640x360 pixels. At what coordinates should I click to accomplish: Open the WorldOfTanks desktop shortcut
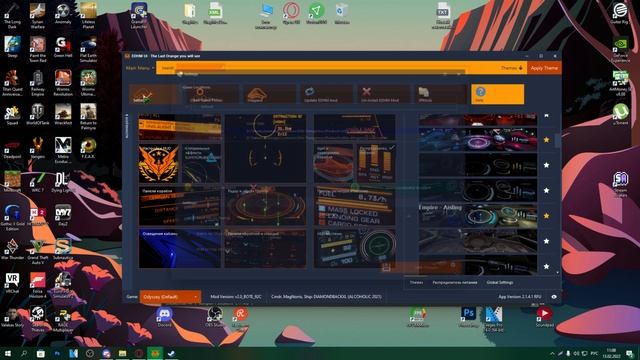38,114
